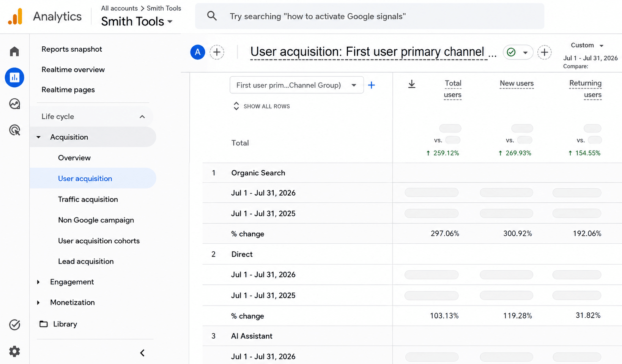622x364 pixels.
Task: Click the 259.12% total users increase
Action: 442,153
